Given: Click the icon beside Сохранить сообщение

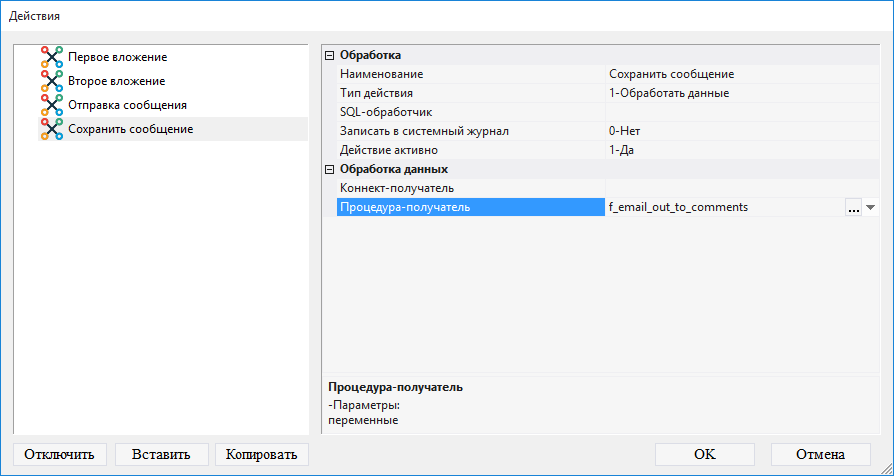Looking at the screenshot, I should point(52,129).
